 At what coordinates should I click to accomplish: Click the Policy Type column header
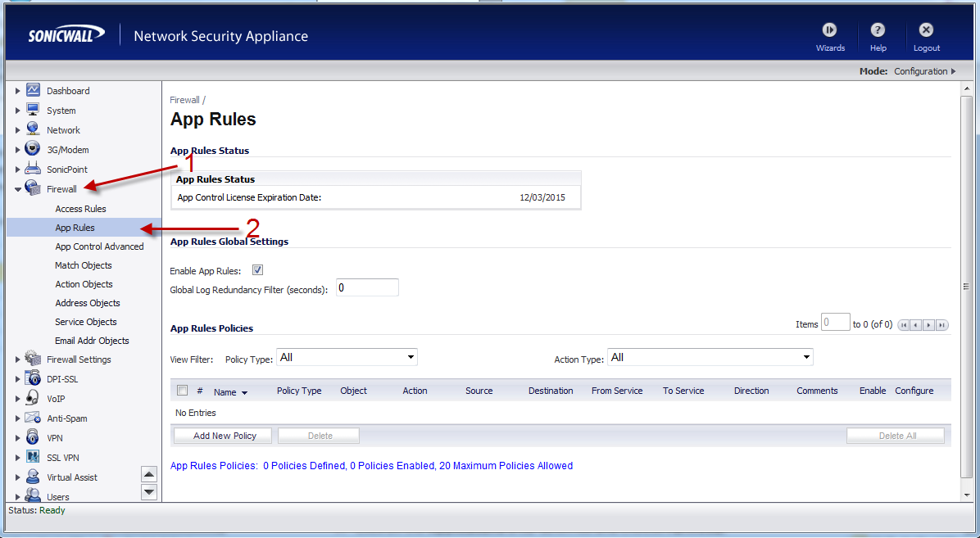click(x=299, y=391)
